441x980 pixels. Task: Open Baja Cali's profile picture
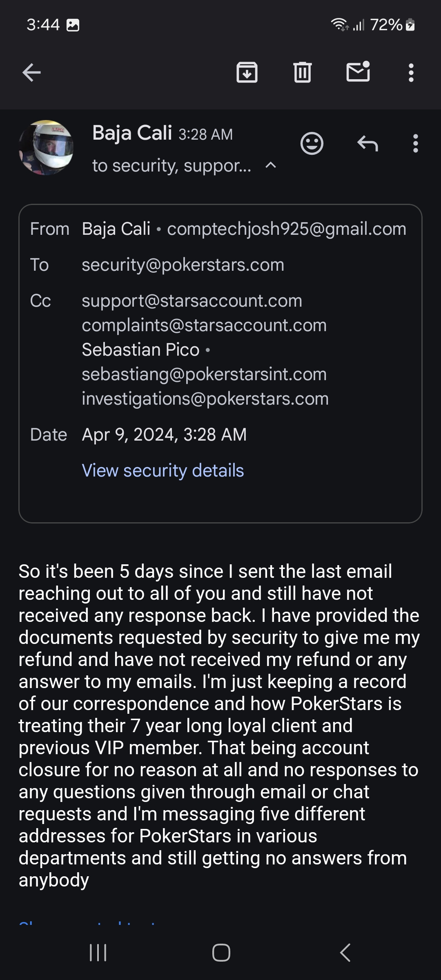46,148
